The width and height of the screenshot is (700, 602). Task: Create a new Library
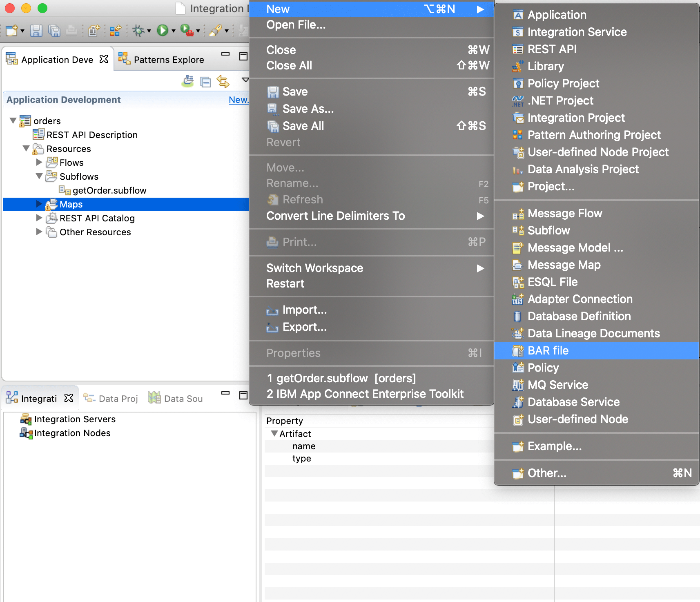point(597,67)
